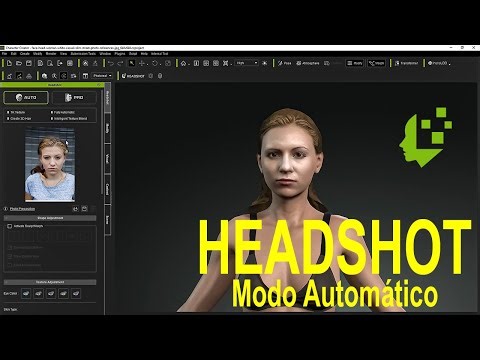Click the HEADSHOT plugin button
Screen dimensions: 480x360
coord(133,76)
